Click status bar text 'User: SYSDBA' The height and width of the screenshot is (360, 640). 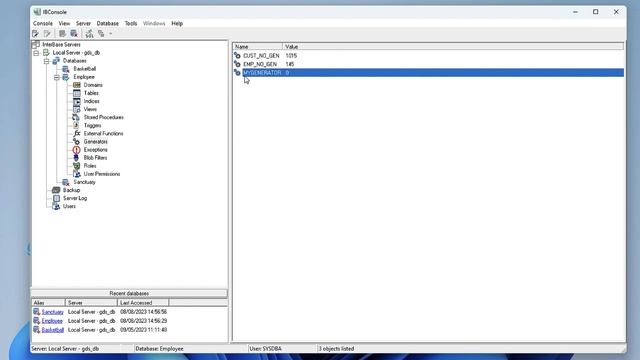(265, 349)
